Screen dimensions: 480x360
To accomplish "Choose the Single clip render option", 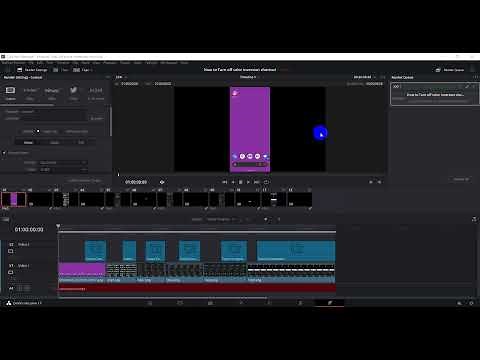I will (47, 131).
